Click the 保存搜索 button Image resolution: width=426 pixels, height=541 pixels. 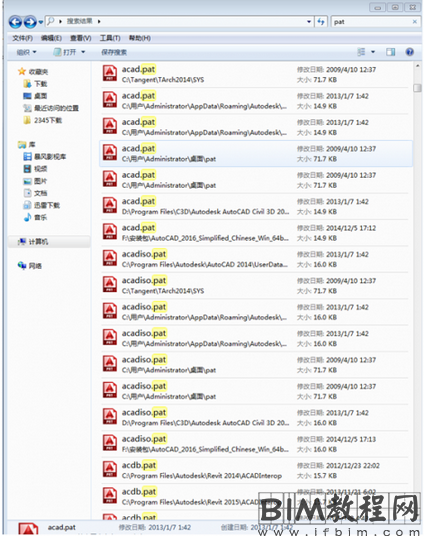[114, 52]
